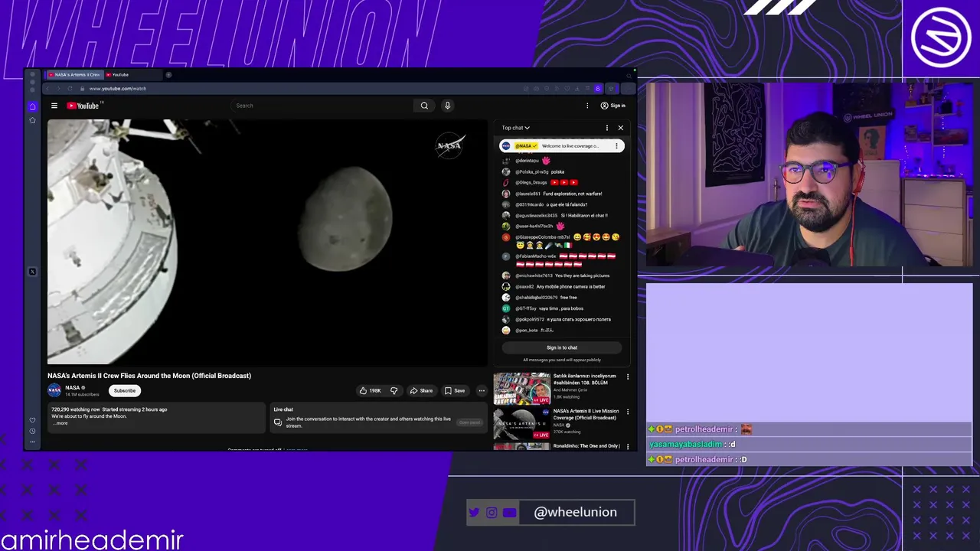Open more actions three-dot button under video
The image size is (980, 551).
click(x=482, y=390)
